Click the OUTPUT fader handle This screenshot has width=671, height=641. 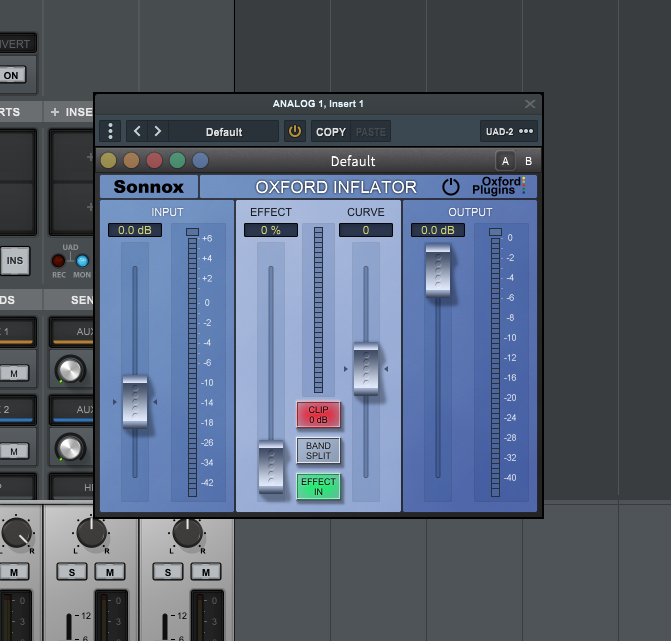[x=438, y=270]
